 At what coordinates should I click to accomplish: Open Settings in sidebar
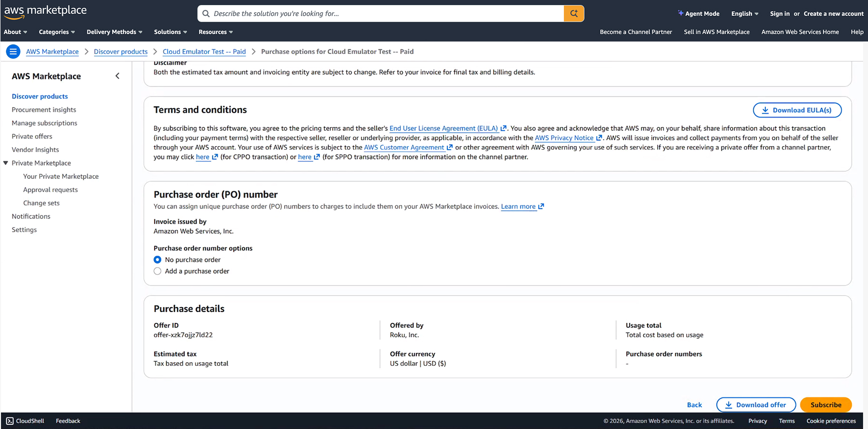point(24,230)
